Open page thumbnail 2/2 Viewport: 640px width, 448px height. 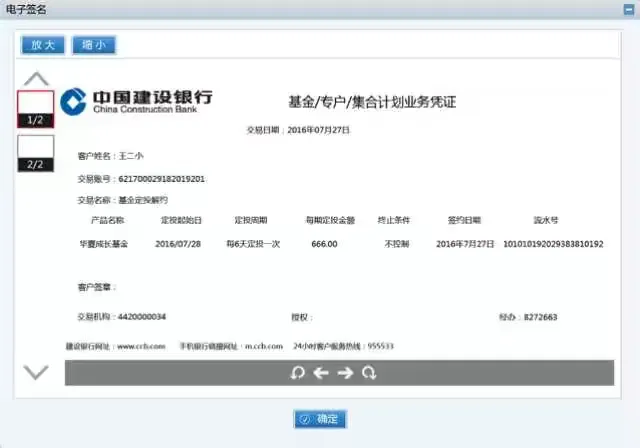[36, 153]
